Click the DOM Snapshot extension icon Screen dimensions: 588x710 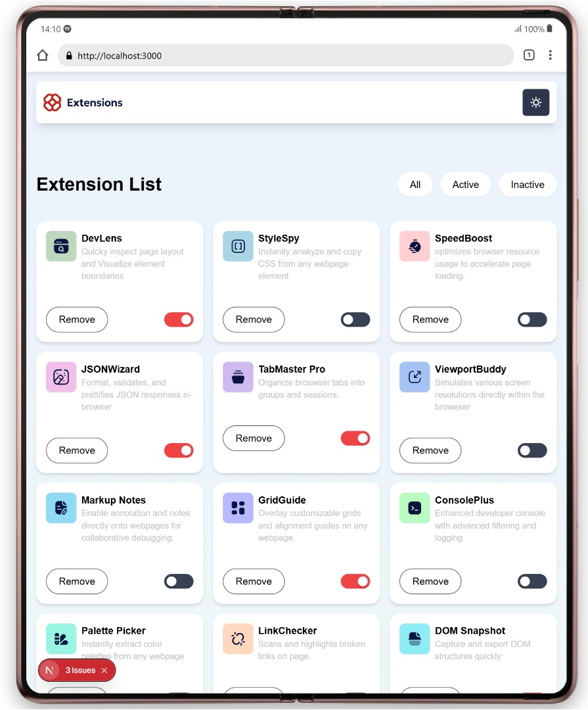pyautogui.click(x=415, y=639)
